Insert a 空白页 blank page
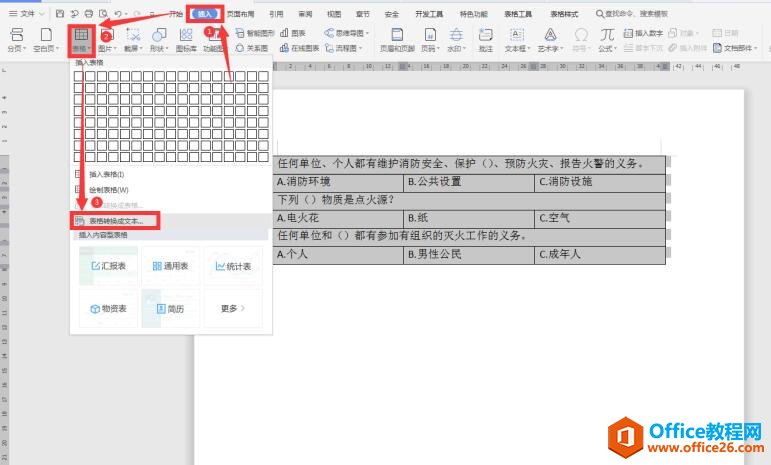Viewport: 771px width, 465px height. 46,39
